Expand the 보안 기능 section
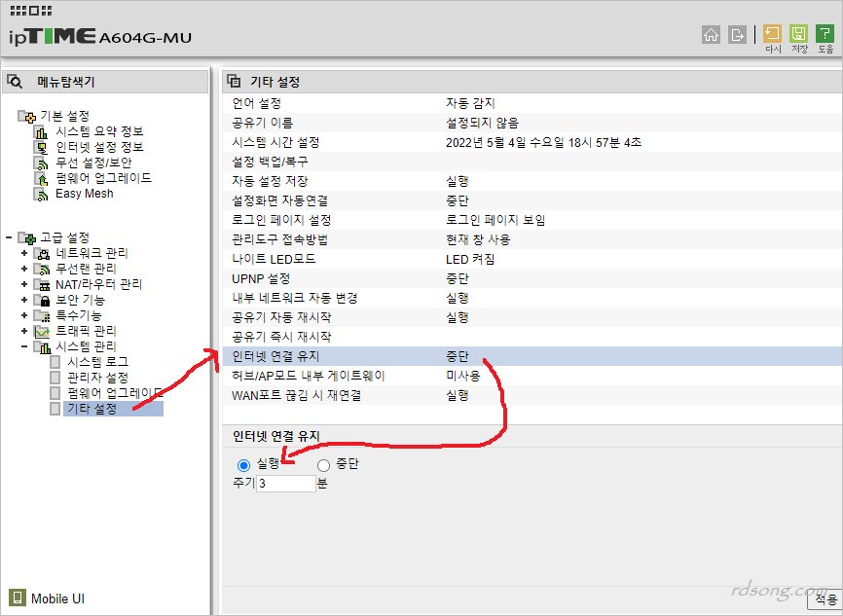The height and width of the screenshot is (616, 843). click(x=22, y=299)
